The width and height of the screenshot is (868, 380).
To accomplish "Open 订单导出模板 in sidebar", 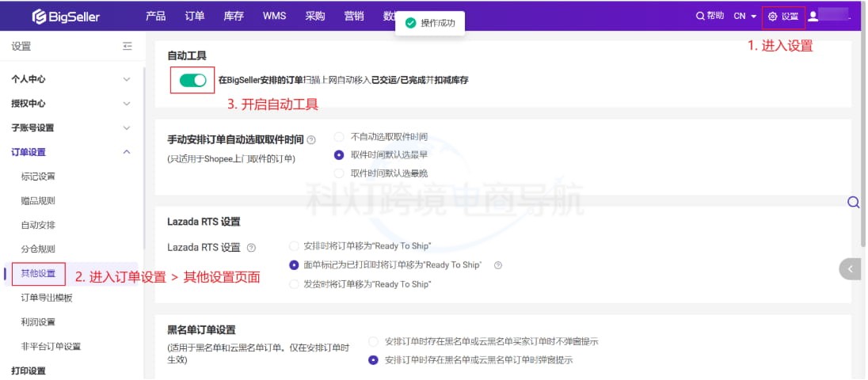I will click(47, 298).
